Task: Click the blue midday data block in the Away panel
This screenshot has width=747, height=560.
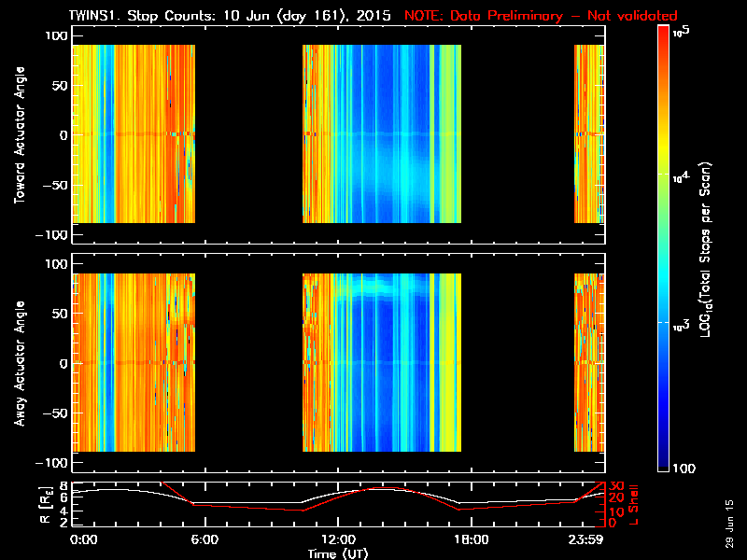Action: click(x=382, y=362)
